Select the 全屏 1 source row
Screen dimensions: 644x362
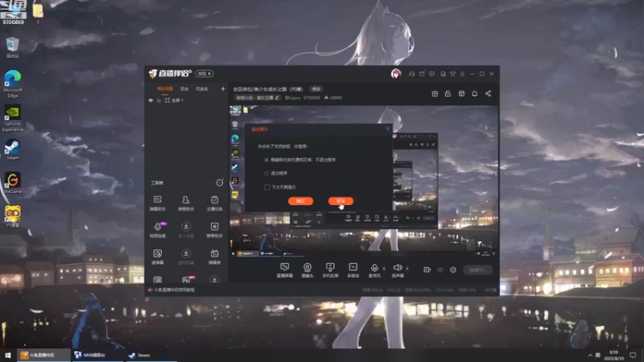tap(187, 100)
